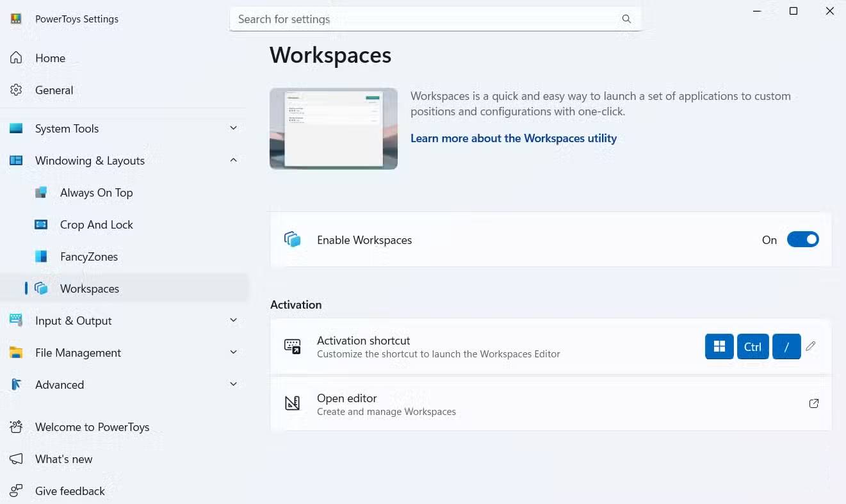Open the FancyZones page
This screenshot has width=846, height=504.
[x=124, y=256]
